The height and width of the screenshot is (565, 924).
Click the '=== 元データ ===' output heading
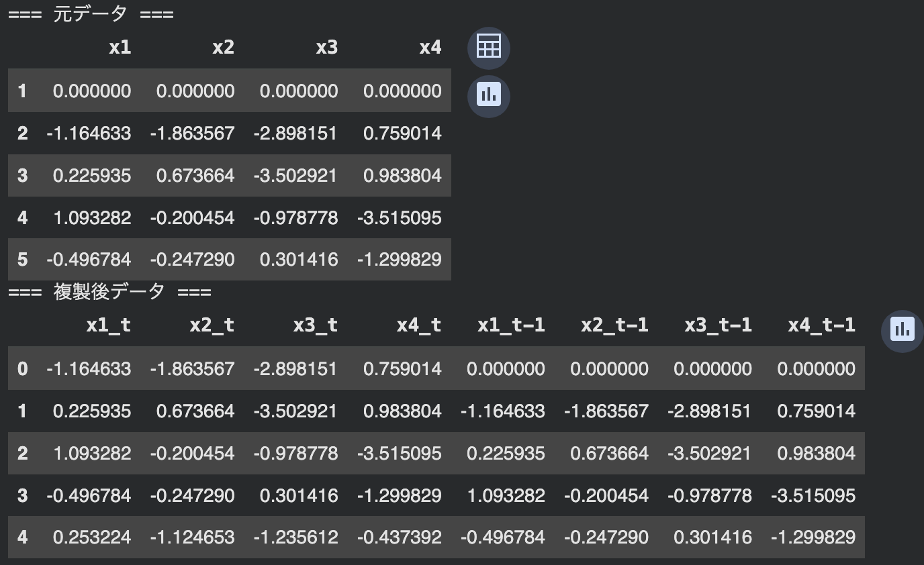pos(91,14)
